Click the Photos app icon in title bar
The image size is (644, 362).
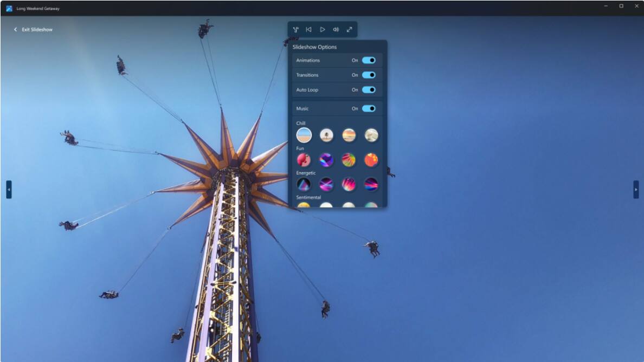coord(9,9)
